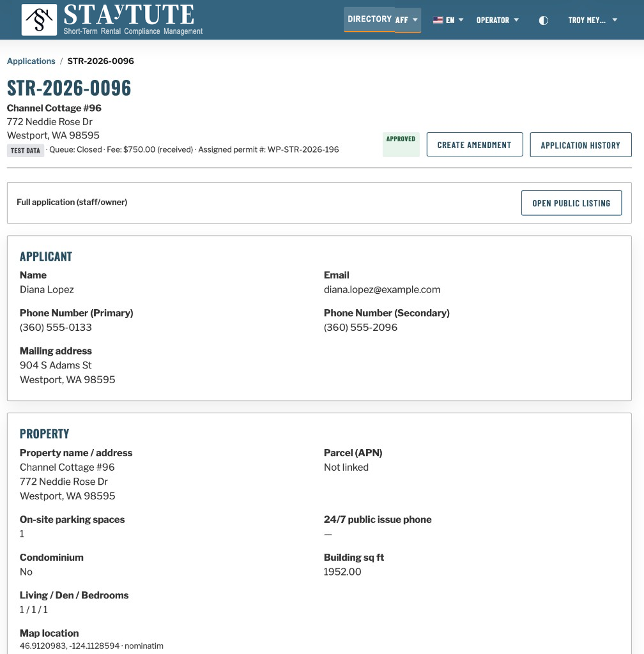Click the STR-2026-0096 page heading
The image size is (644, 654).
click(x=69, y=88)
